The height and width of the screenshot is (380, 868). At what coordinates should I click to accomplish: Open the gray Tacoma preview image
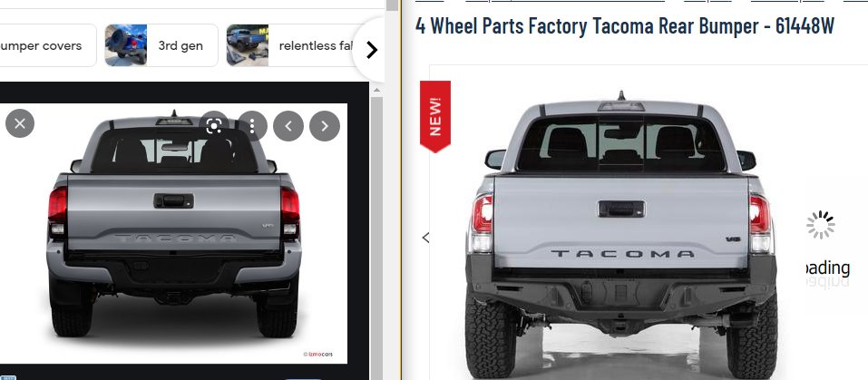(x=174, y=233)
